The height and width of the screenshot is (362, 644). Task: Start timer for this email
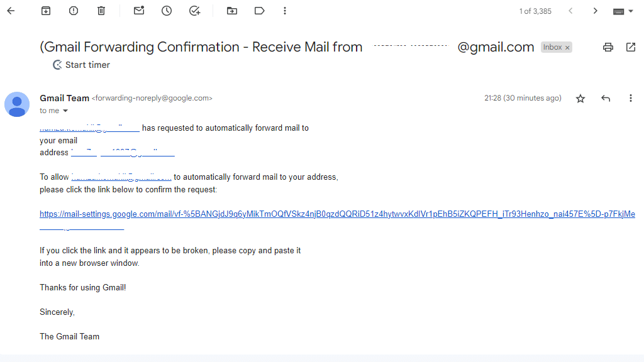pos(81,65)
